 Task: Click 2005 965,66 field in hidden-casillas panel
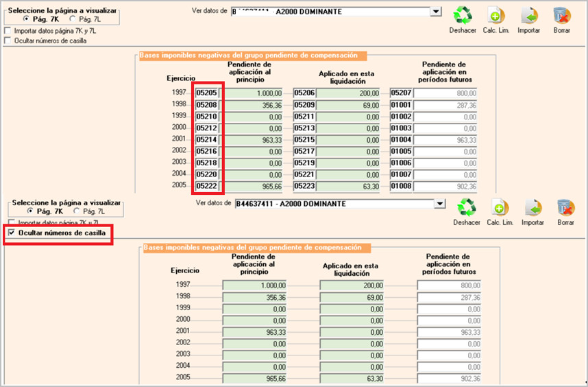(x=254, y=378)
